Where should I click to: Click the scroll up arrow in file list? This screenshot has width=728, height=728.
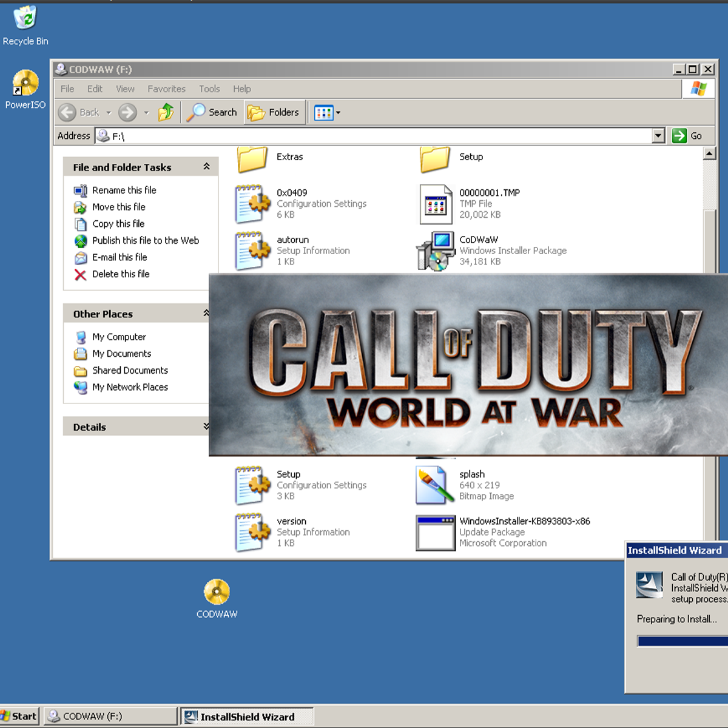click(x=709, y=153)
